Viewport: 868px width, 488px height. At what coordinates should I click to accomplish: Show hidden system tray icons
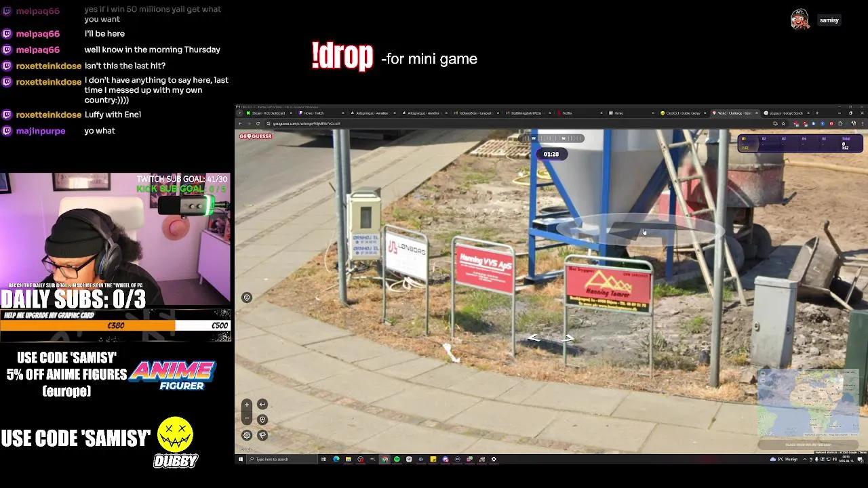click(805, 460)
